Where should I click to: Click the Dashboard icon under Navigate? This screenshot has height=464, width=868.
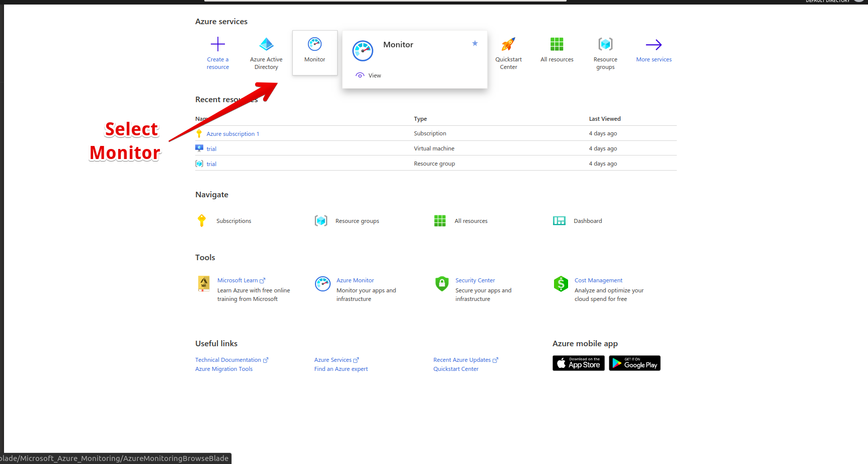[559, 220]
